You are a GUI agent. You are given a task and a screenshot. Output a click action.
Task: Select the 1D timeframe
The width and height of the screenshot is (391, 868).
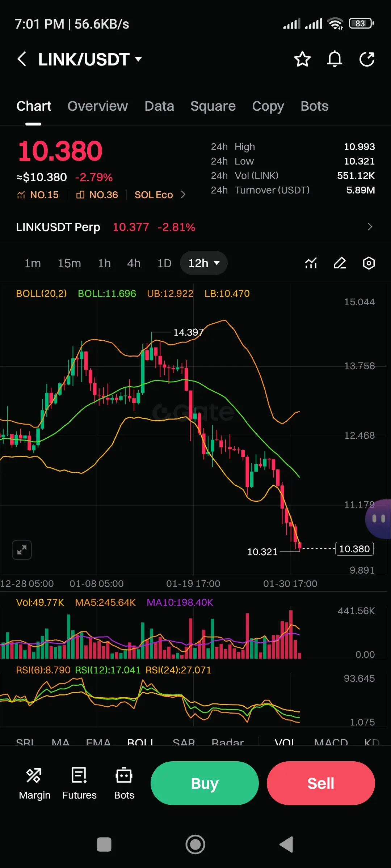click(x=164, y=263)
